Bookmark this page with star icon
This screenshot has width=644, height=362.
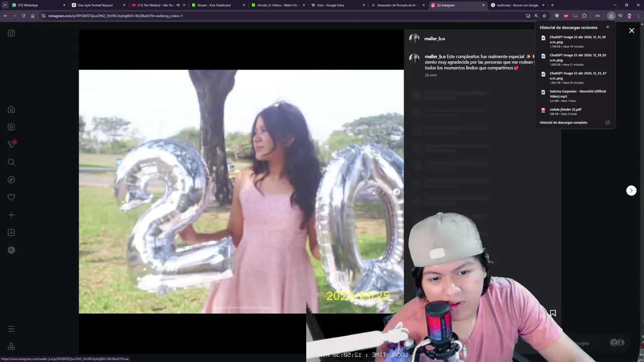(544, 16)
